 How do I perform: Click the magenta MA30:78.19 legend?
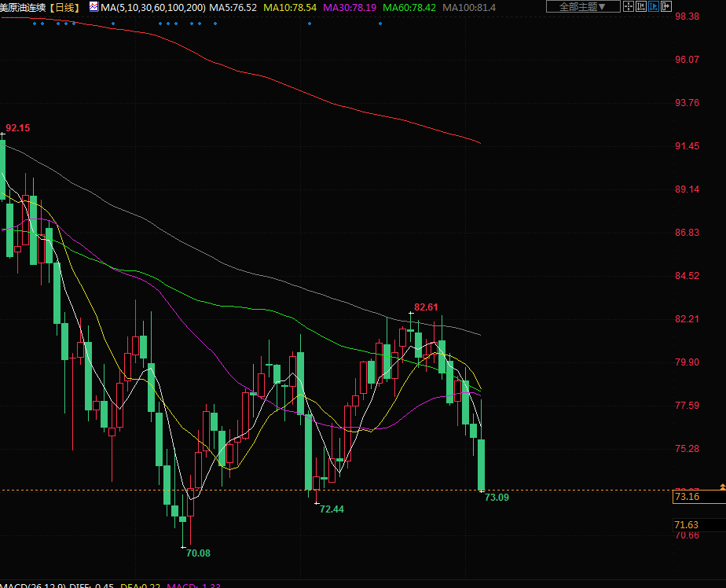349,7
